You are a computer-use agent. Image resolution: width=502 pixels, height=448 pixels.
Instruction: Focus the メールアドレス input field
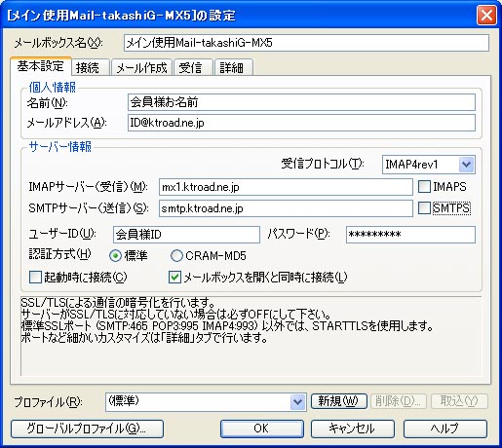coord(301,123)
